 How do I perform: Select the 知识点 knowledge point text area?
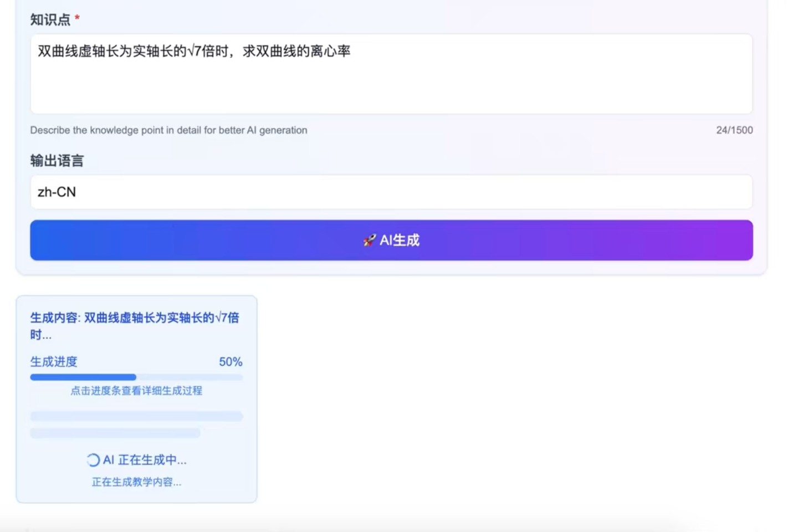[x=391, y=74]
